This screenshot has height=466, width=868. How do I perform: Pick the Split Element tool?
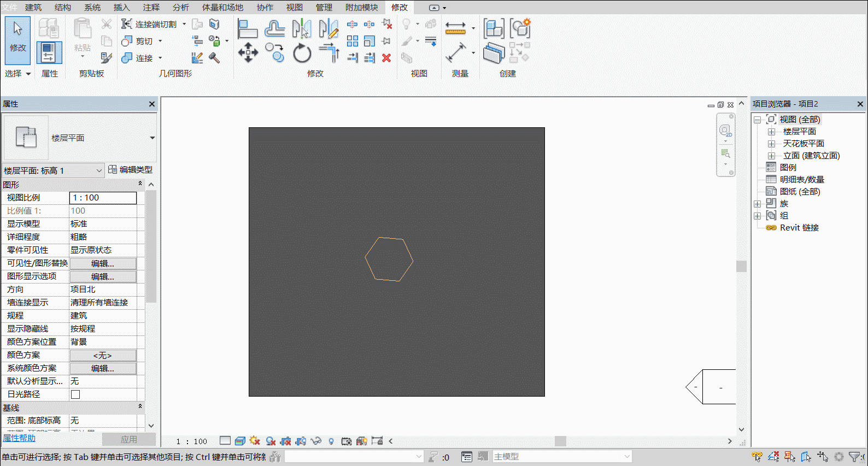(x=353, y=24)
